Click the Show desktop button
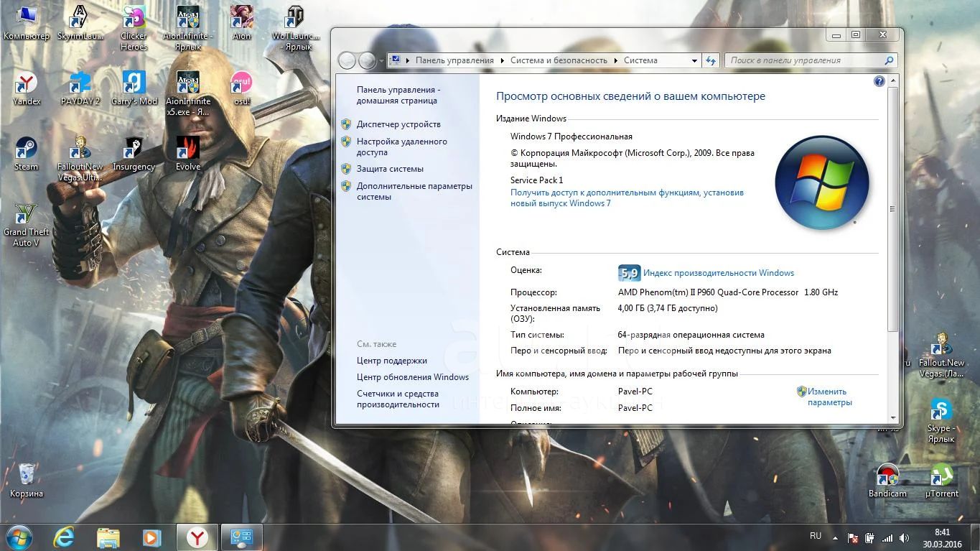This screenshot has width=980, height=551. click(x=975, y=537)
